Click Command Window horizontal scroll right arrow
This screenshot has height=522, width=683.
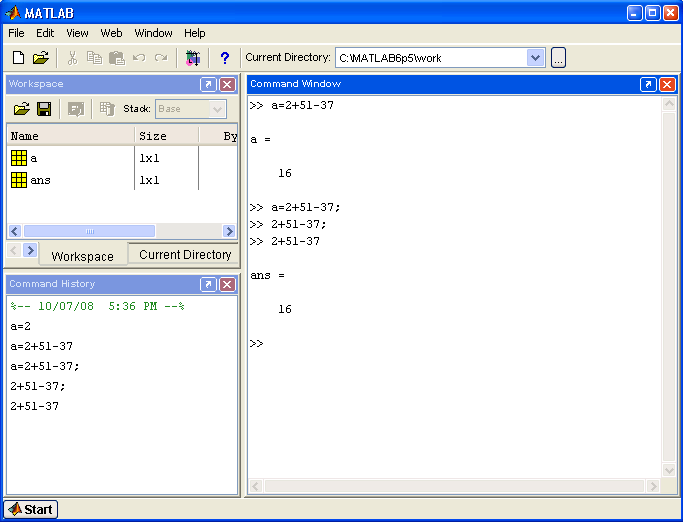point(653,486)
